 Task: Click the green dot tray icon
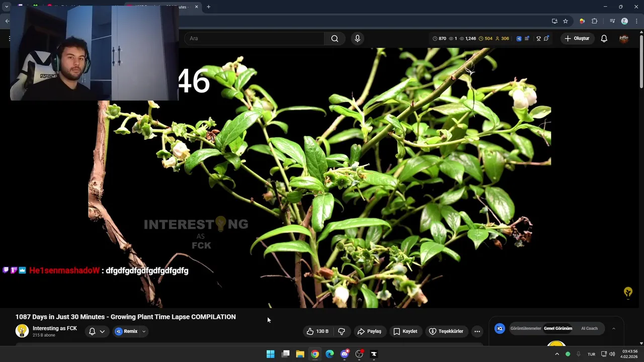pyautogui.click(x=568, y=354)
